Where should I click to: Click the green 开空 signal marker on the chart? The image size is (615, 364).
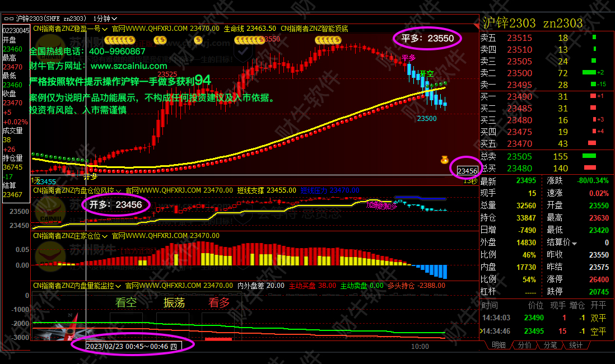(427, 73)
